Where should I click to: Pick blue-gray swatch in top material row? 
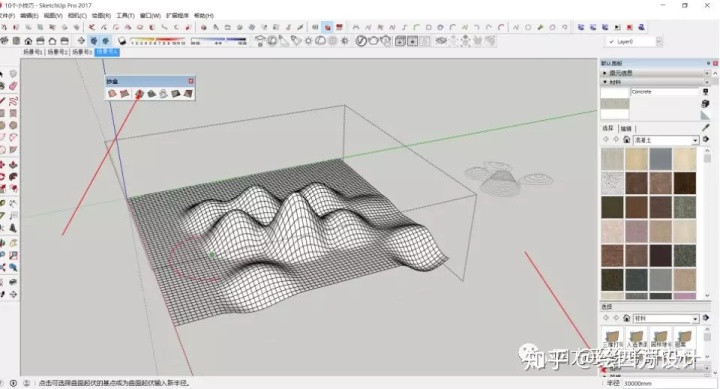[x=660, y=159]
